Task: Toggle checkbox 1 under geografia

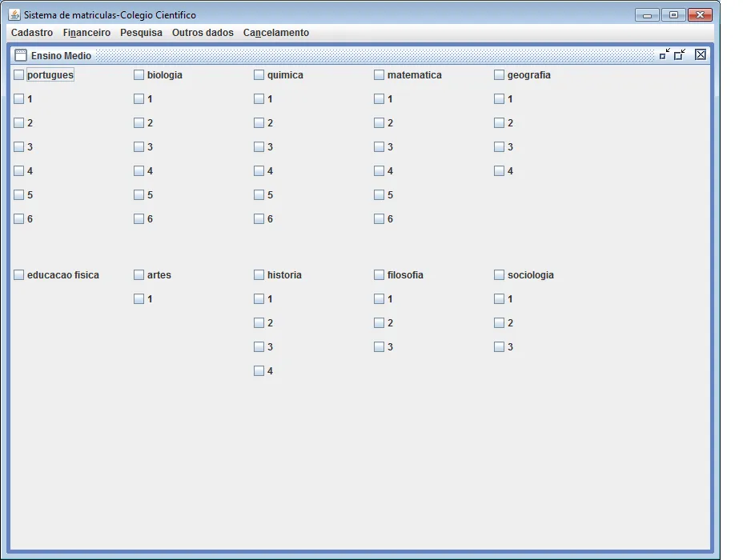Action: click(499, 98)
